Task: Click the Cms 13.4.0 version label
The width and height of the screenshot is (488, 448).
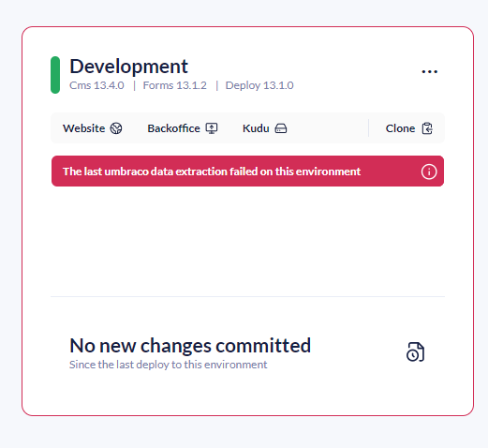Action: 96,85
